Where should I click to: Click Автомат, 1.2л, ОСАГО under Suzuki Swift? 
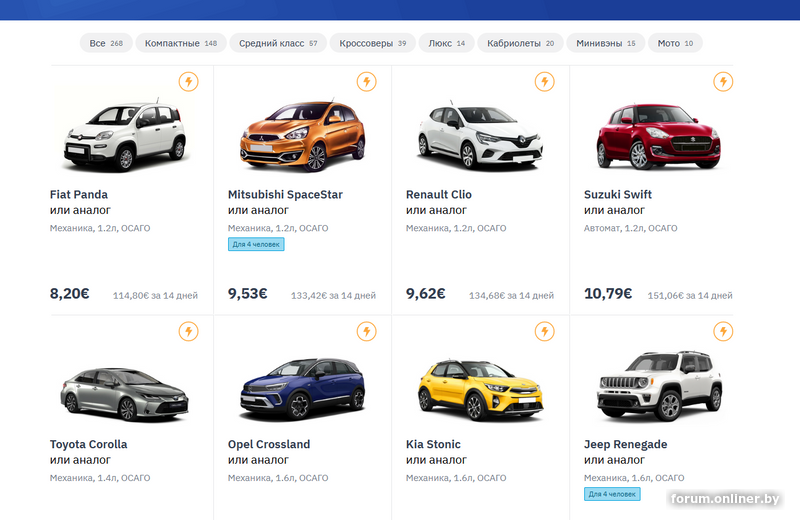coord(631,228)
